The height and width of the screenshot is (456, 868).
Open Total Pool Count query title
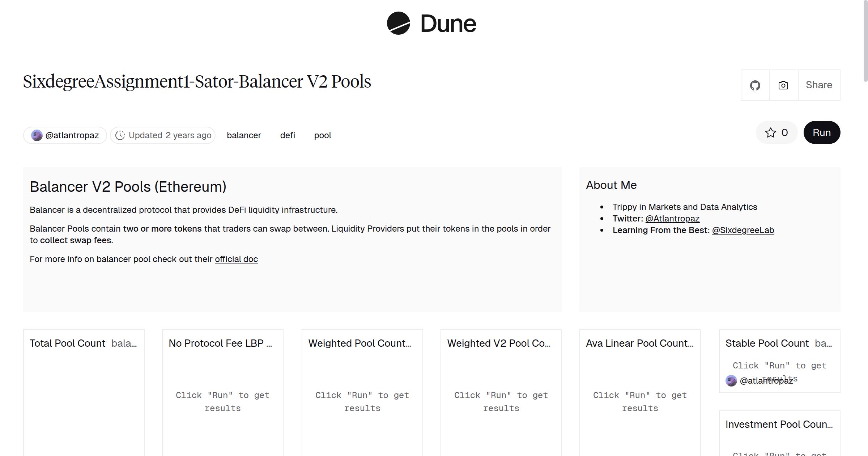click(67, 343)
